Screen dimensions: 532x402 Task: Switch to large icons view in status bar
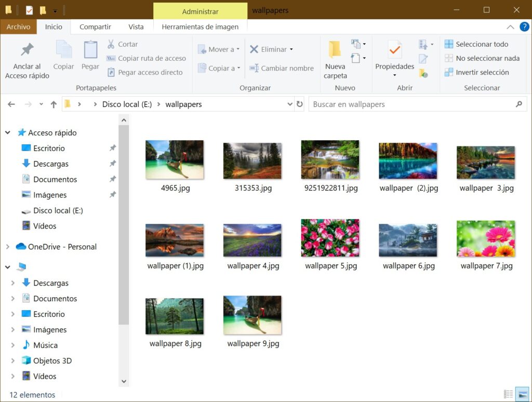(522, 395)
